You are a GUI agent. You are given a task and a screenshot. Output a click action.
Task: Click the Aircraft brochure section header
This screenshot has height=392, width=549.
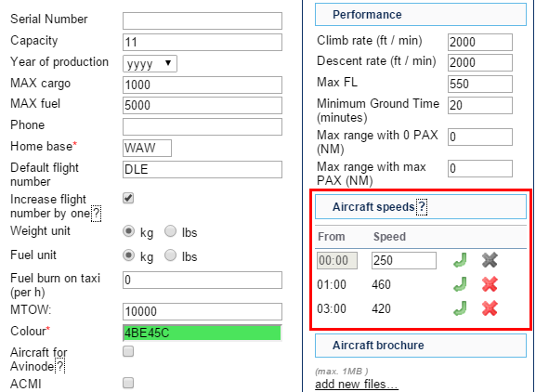pyautogui.click(x=421, y=346)
